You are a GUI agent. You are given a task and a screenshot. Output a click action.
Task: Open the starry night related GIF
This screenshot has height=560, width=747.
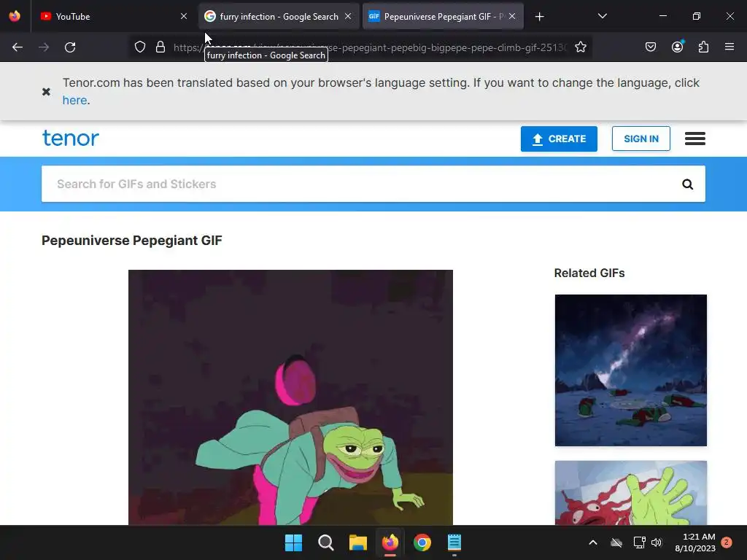(x=631, y=370)
